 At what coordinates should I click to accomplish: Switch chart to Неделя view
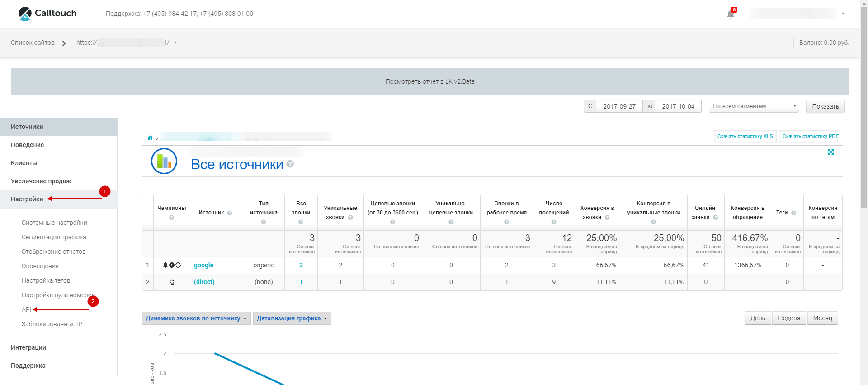click(789, 318)
